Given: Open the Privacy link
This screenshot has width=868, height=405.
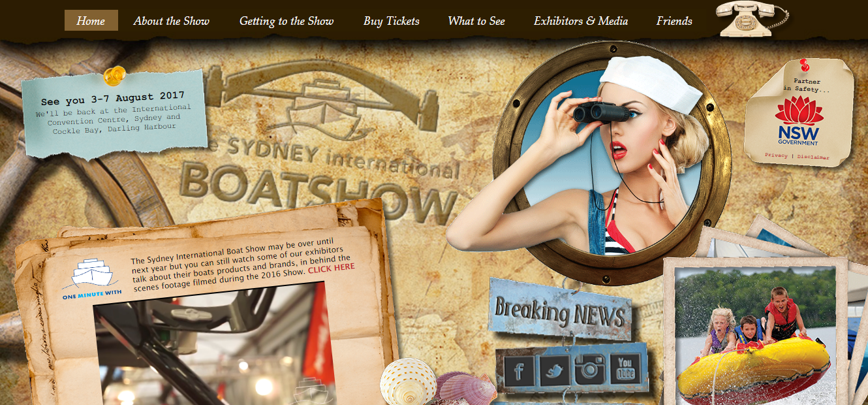Looking at the screenshot, I should coord(776,156).
